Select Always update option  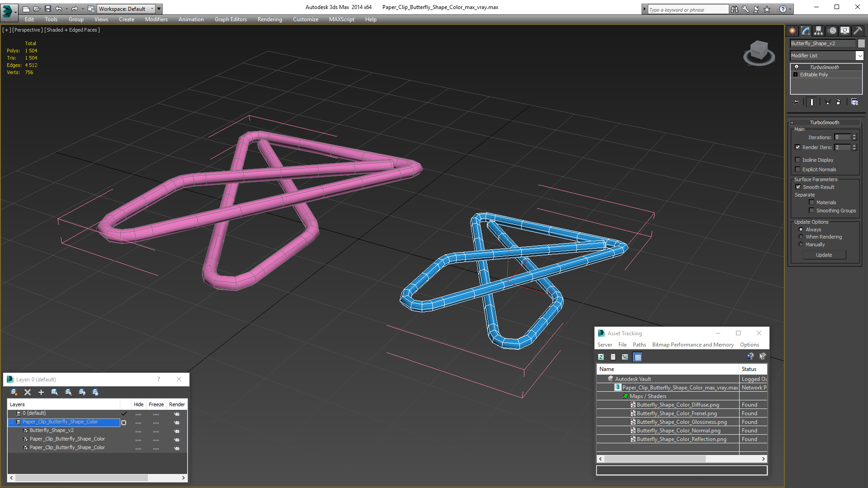click(801, 230)
